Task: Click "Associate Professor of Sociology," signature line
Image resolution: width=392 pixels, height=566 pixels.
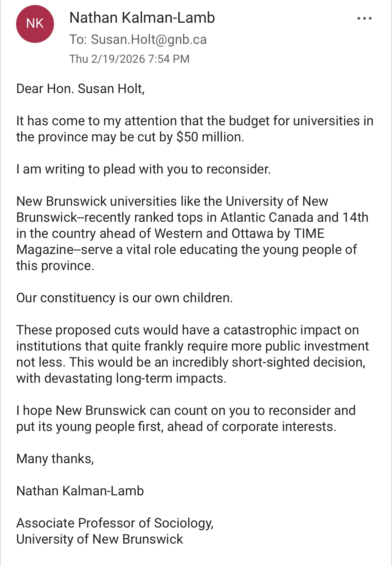Action: [x=115, y=523]
